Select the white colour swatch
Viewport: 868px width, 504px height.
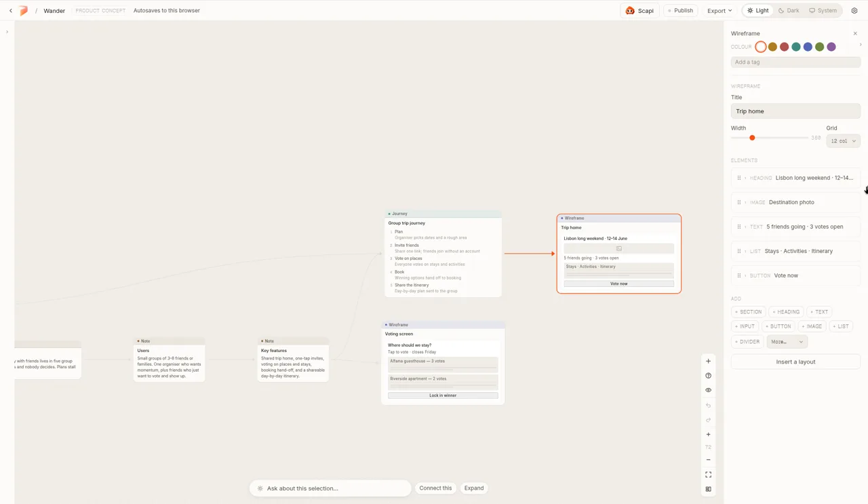pyautogui.click(x=761, y=47)
